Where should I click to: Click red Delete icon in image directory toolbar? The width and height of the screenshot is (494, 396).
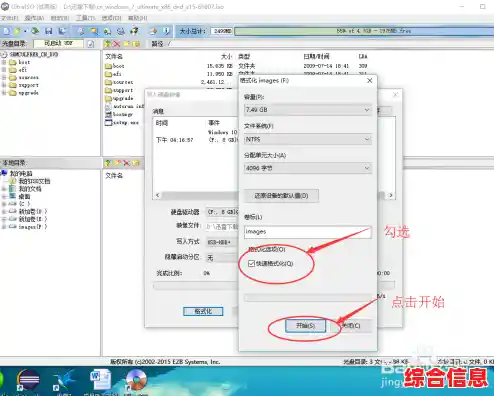pyautogui.click(x=117, y=44)
